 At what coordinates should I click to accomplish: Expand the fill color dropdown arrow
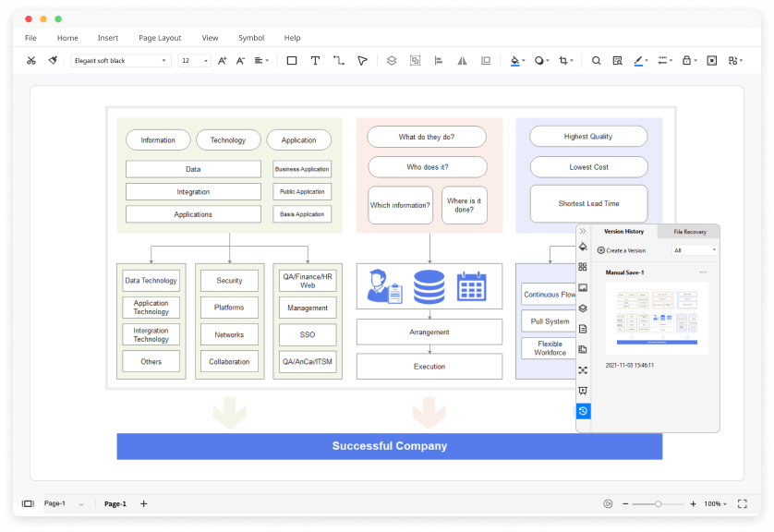[524, 61]
